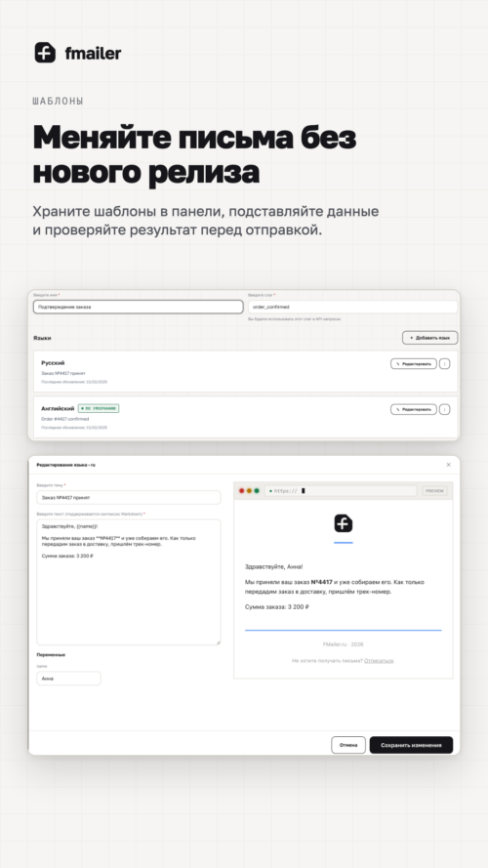Click the "FMailer.ru - 2026" footer text
This screenshot has width=488, height=868.
coord(343,644)
